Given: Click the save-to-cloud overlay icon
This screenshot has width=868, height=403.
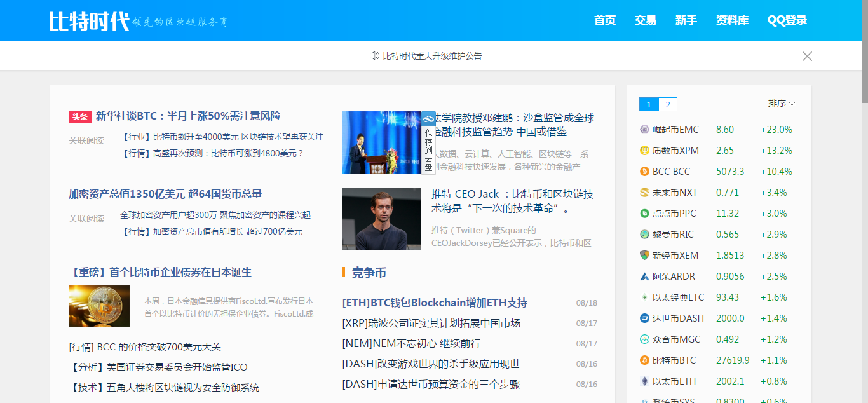Looking at the screenshot, I should (428, 119).
